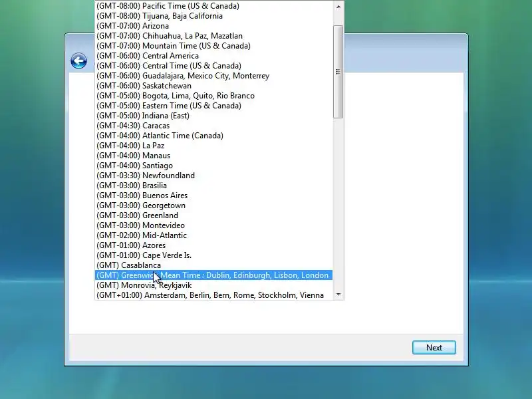Select (GMT-03:00) Brasilia

[x=213, y=186]
